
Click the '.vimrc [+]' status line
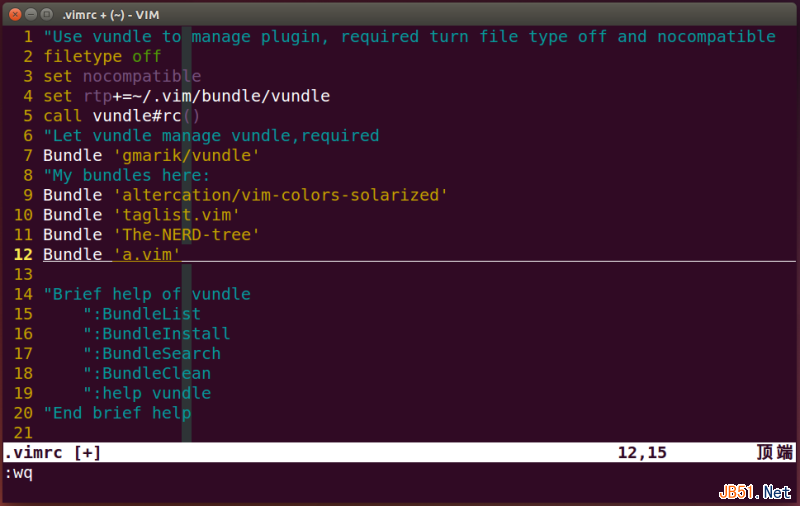(52, 453)
